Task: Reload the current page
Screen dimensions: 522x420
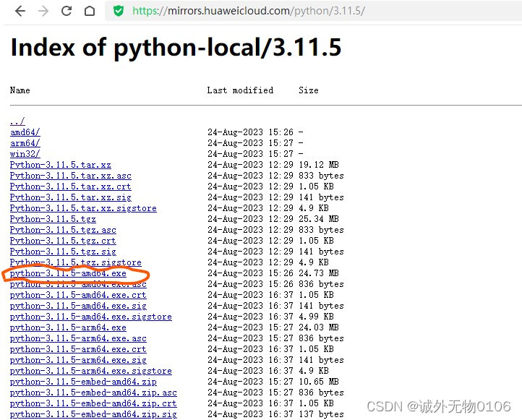Action: pos(67,11)
